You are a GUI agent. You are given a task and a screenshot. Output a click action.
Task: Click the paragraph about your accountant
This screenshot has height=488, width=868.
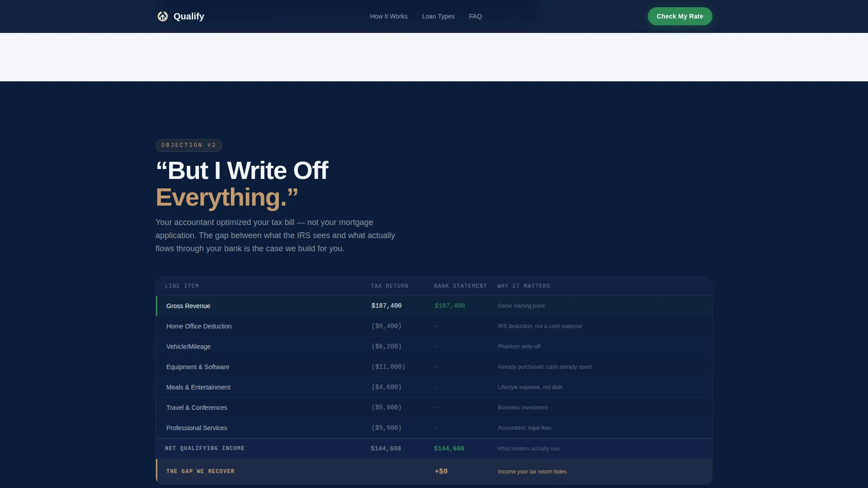pyautogui.click(x=275, y=235)
